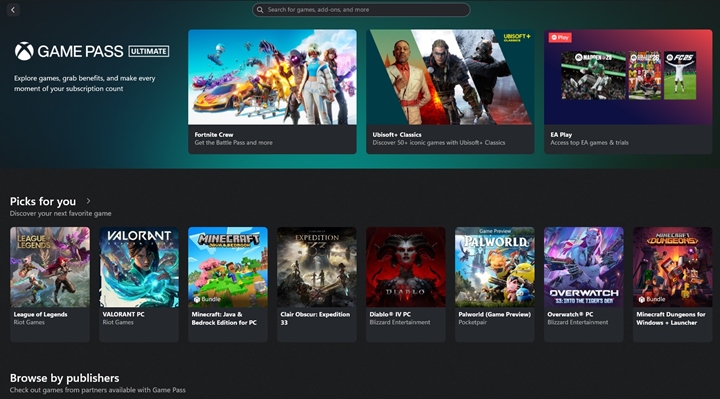Click the Bundle icon on Minecraft Java & Bedrock

[197, 299]
